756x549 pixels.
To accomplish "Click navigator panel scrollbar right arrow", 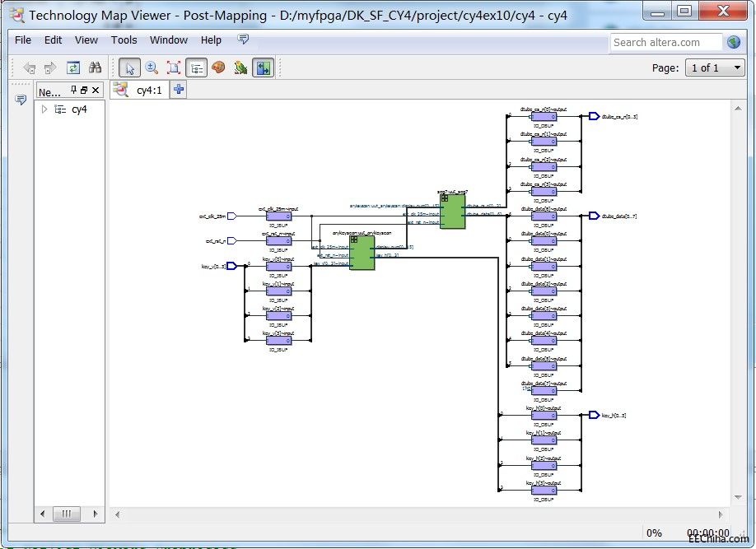I will click(x=96, y=514).
